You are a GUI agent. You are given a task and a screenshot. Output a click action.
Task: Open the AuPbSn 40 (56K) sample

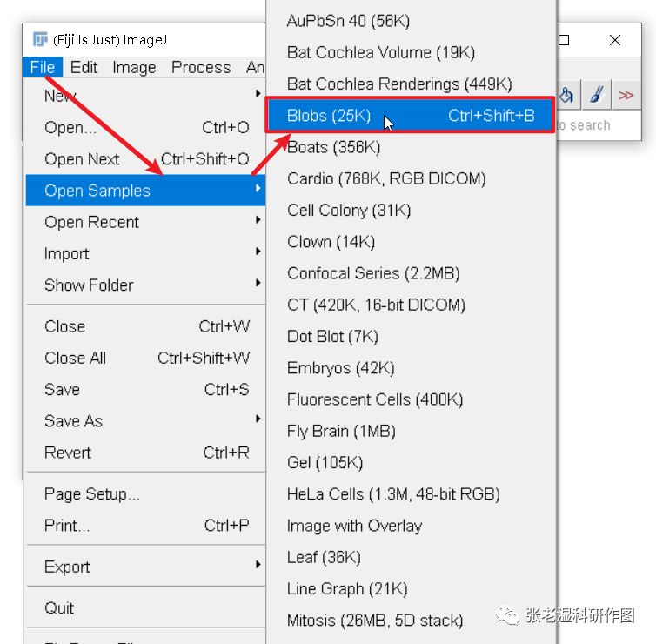pyautogui.click(x=411, y=21)
